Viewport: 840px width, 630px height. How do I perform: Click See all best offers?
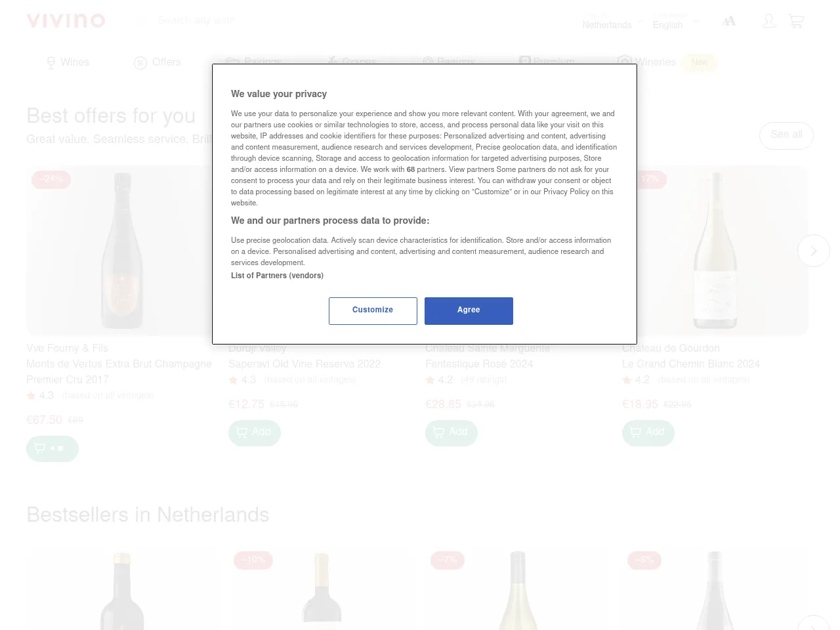(x=786, y=135)
